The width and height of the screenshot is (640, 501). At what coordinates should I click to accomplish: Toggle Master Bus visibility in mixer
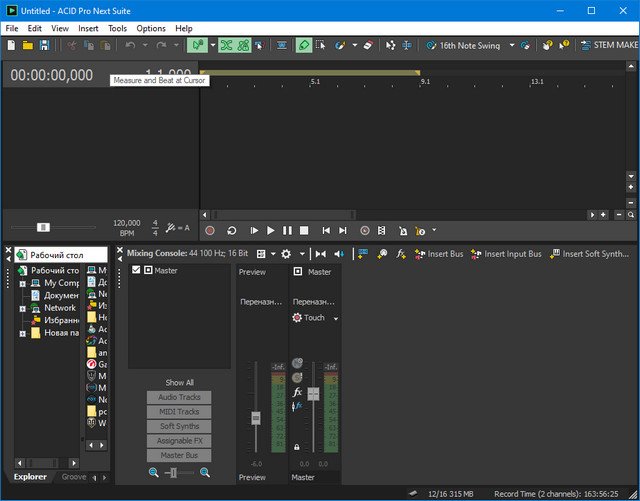click(179, 455)
